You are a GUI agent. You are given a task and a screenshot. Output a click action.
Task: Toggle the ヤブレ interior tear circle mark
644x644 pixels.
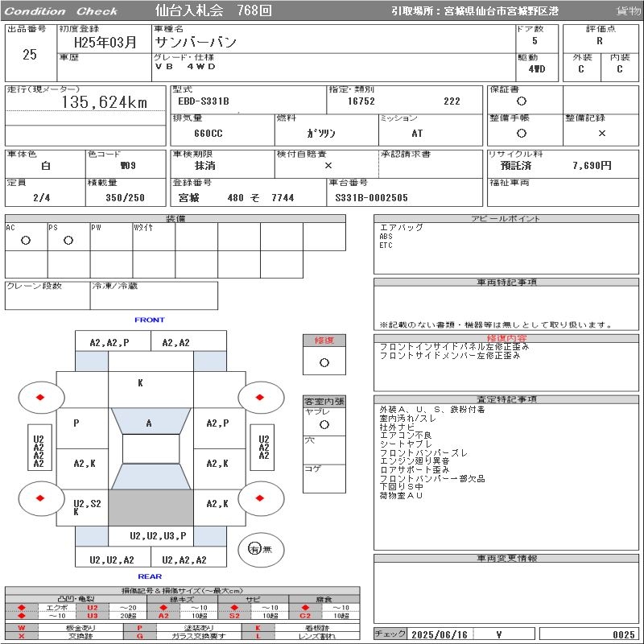tap(324, 423)
